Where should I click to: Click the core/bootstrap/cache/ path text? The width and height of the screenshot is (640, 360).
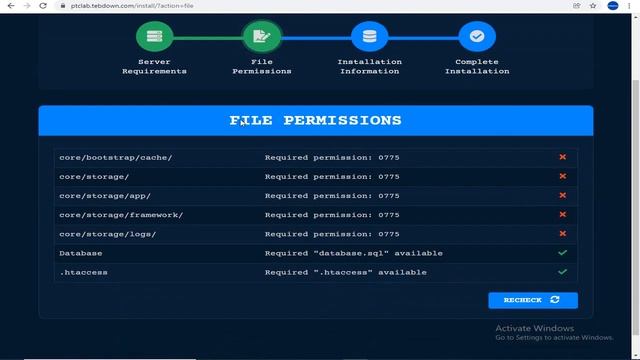click(x=116, y=158)
